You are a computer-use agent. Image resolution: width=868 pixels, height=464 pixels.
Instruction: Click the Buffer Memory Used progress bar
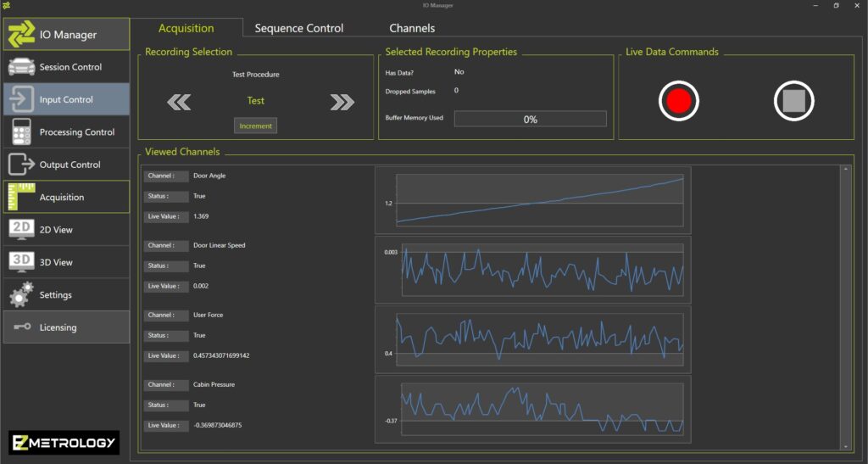tap(530, 119)
